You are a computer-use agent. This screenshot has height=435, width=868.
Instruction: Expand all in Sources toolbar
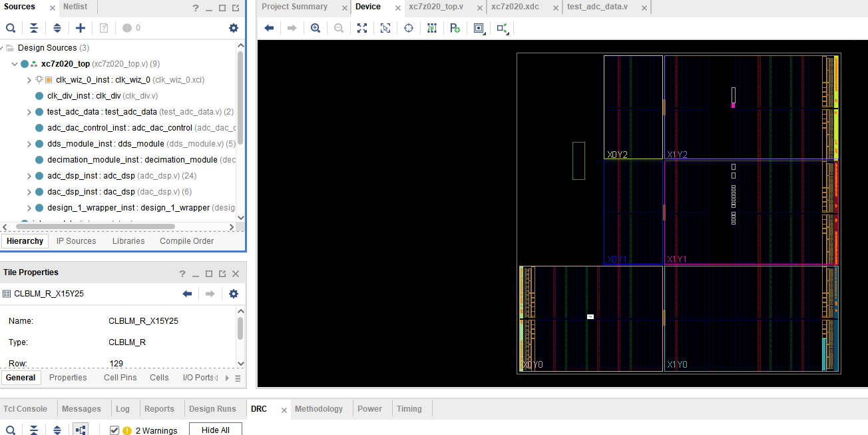(57, 28)
